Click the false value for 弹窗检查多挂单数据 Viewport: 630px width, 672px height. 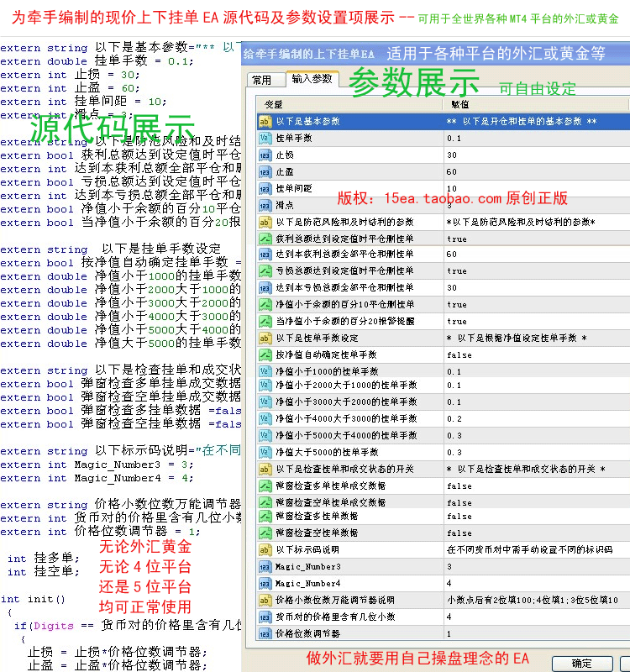tap(459, 517)
